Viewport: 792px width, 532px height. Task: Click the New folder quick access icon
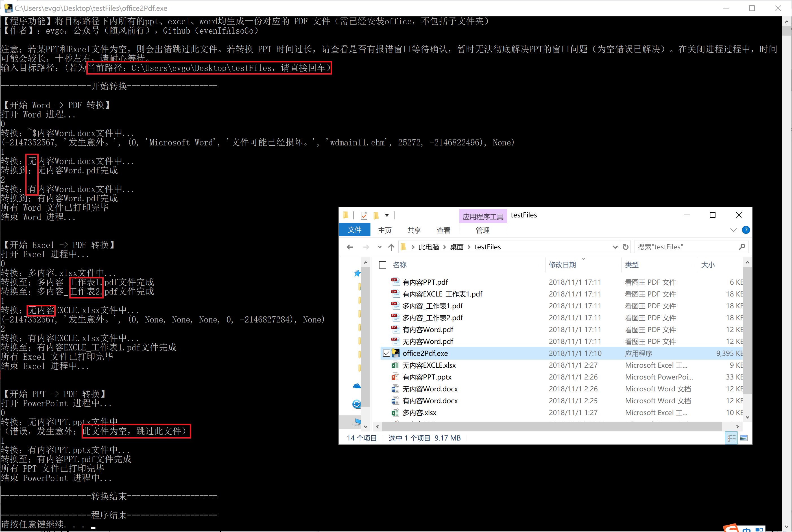(x=376, y=215)
